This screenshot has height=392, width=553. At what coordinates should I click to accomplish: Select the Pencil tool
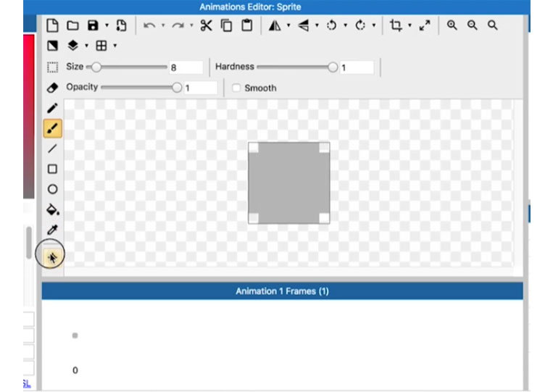[52, 108]
